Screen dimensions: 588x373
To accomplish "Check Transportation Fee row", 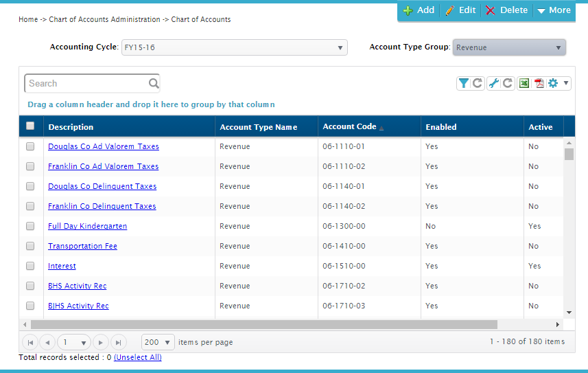I will click(30, 246).
